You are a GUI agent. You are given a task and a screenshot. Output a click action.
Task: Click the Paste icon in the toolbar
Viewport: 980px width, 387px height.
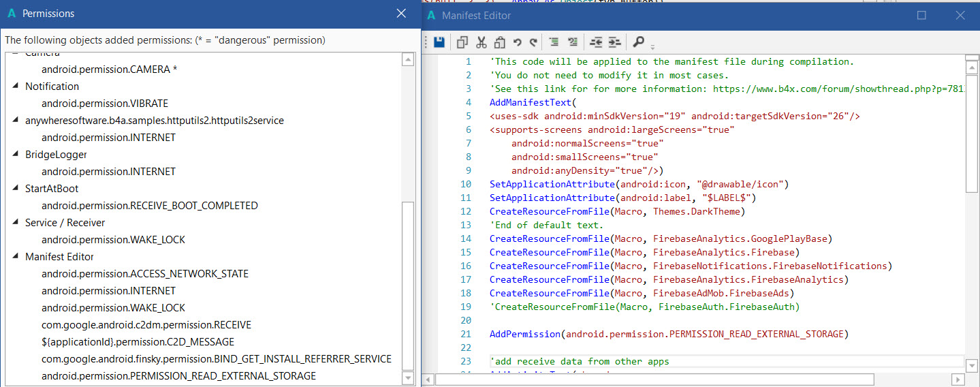tap(500, 42)
